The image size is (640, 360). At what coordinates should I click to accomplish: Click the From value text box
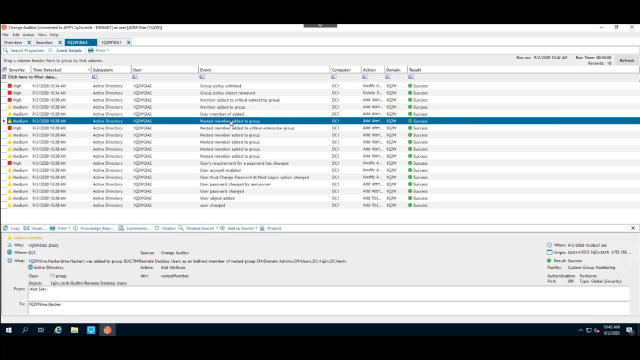[328, 293]
